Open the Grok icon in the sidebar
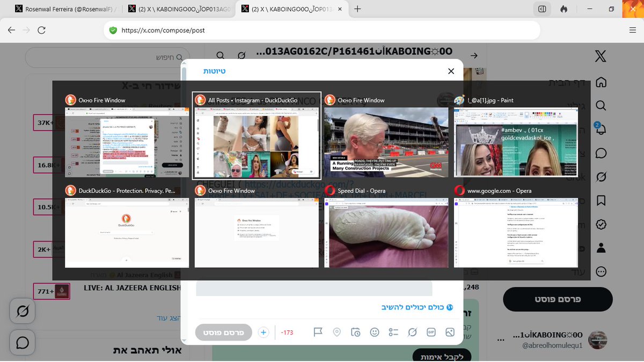 pos(601,176)
